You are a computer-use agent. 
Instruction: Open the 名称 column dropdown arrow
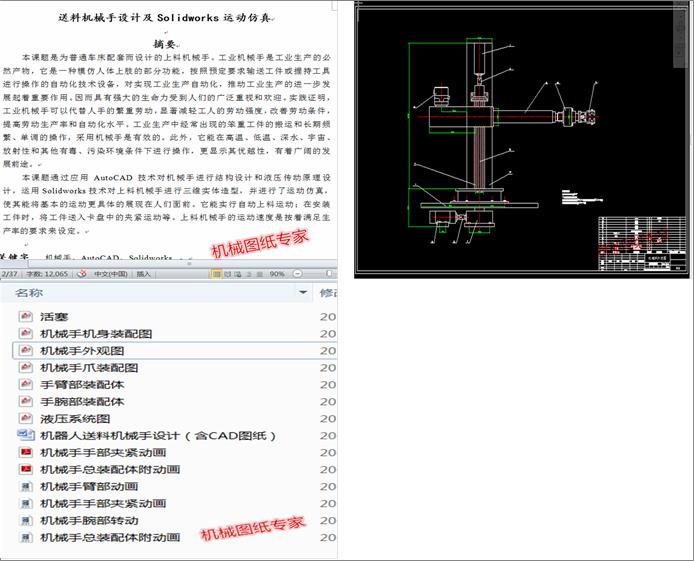tap(303, 292)
